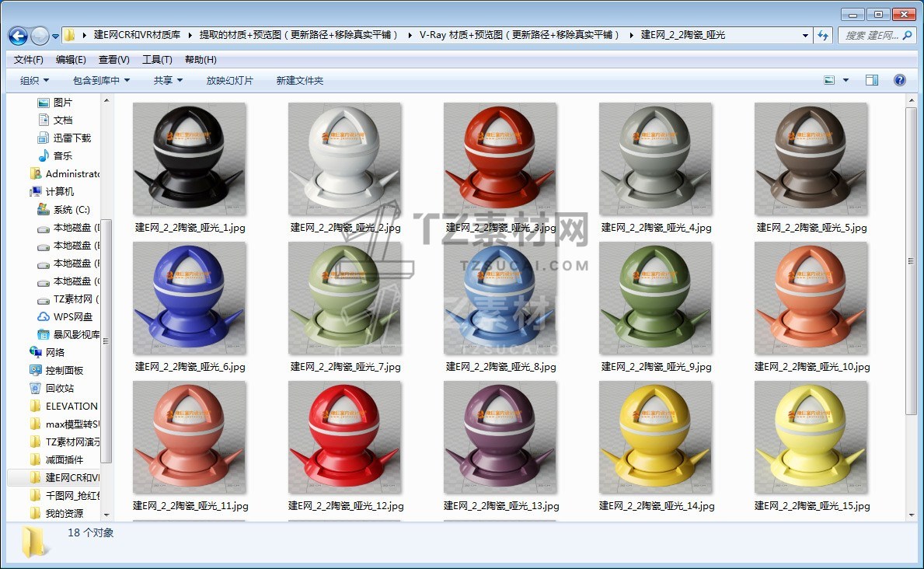
Task: Select 网络 in the sidebar
Action: click(47, 352)
